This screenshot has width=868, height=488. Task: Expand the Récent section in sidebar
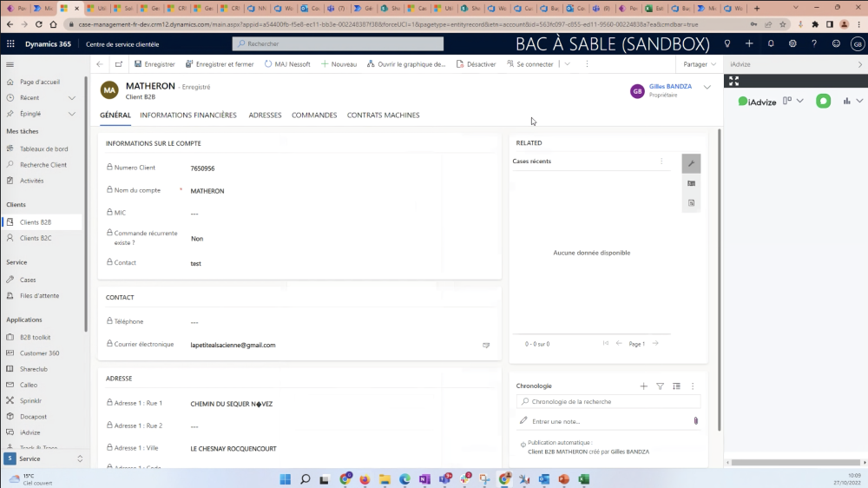pyautogui.click(x=72, y=98)
